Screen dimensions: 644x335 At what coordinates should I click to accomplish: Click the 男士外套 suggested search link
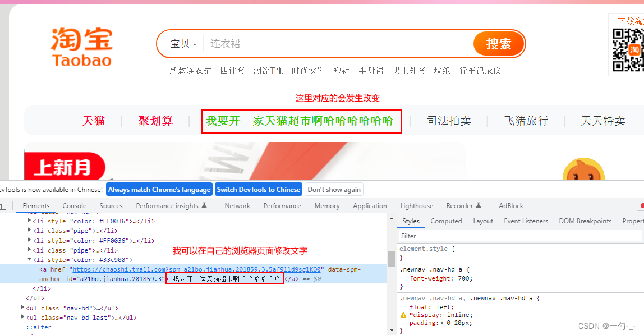pyautogui.click(x=409, y=71)
